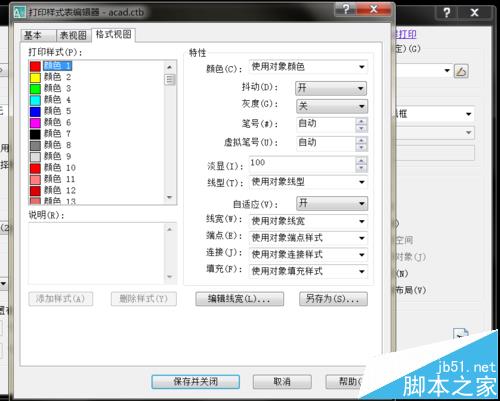Select 颜色 12 text in style list

coord(60,190)
